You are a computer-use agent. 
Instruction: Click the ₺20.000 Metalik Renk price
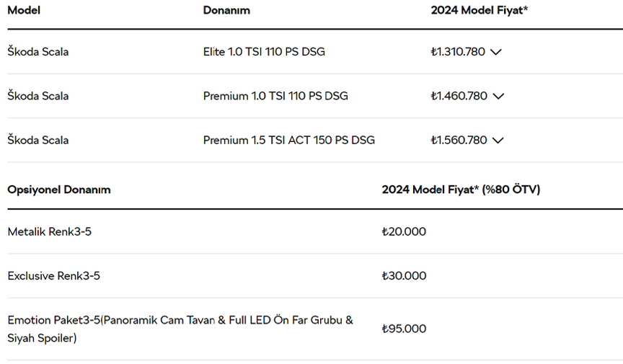[404, 231]
